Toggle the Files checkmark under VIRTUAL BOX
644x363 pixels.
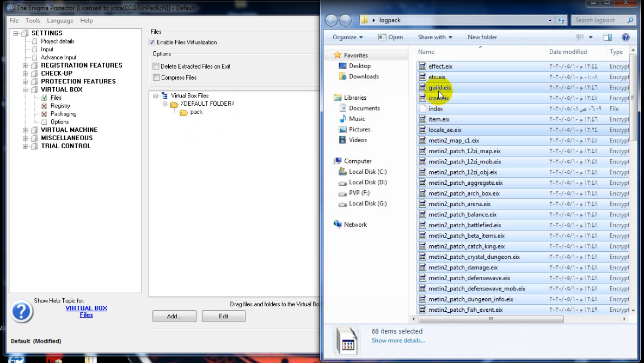point(44,98)
